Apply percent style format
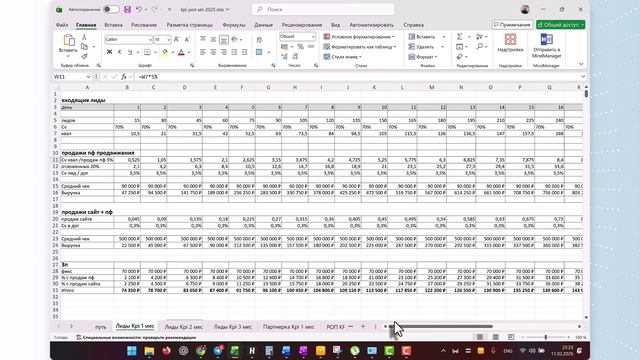 pos(300,47)
